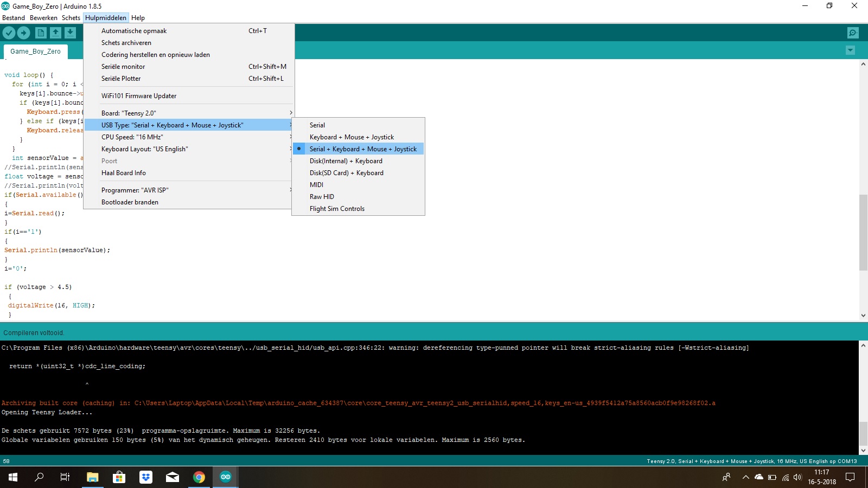Screen dimensions: 868x488
Task: Click the 'Opening Teensy Loader...' console line
Action: [47, 413]
